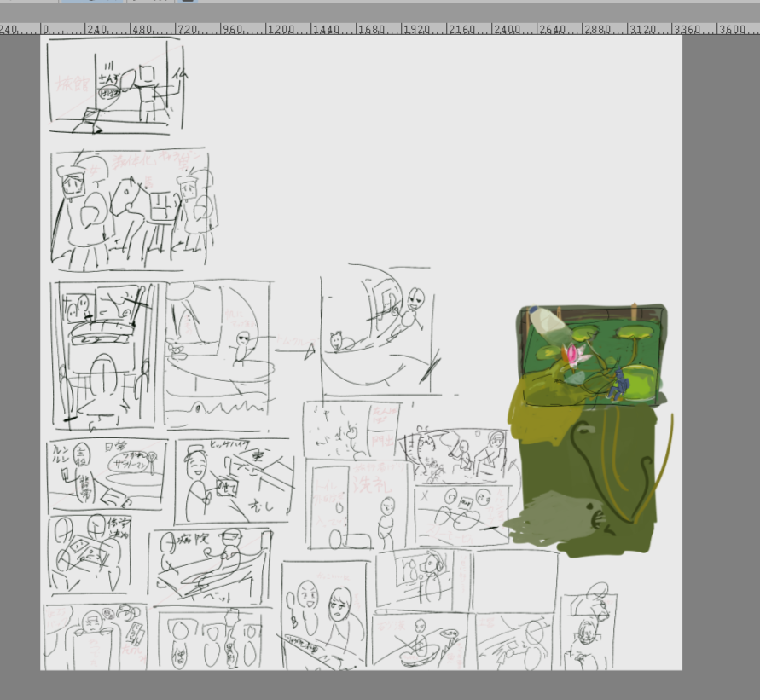760x700 pixels.
Task: Click the 3120 mark on the ruler
Action: pyautogui.click(x=641, y=30)
